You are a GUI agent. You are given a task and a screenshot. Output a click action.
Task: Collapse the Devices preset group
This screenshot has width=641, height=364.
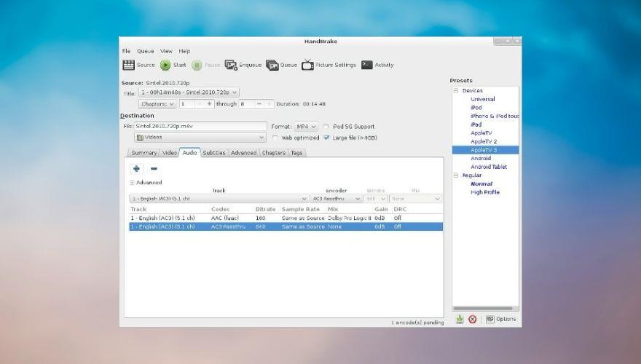click(456, 91)
